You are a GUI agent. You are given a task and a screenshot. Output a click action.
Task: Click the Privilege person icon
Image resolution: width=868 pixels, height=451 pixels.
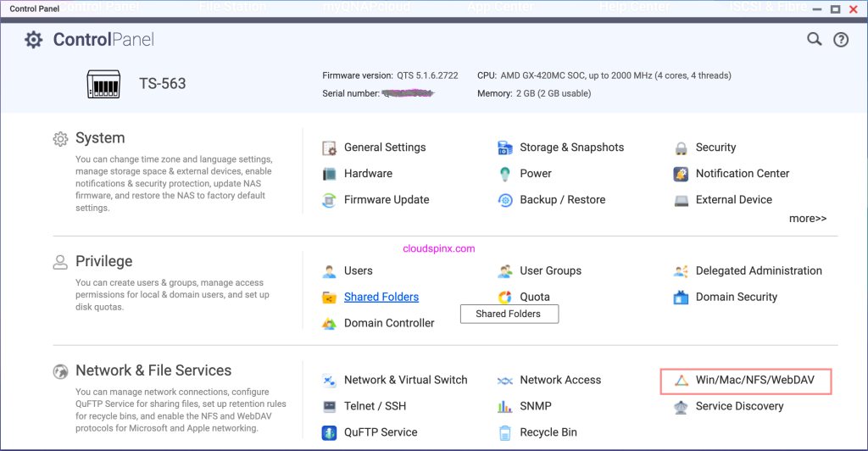pyautogui.click(x=60, y=262)
